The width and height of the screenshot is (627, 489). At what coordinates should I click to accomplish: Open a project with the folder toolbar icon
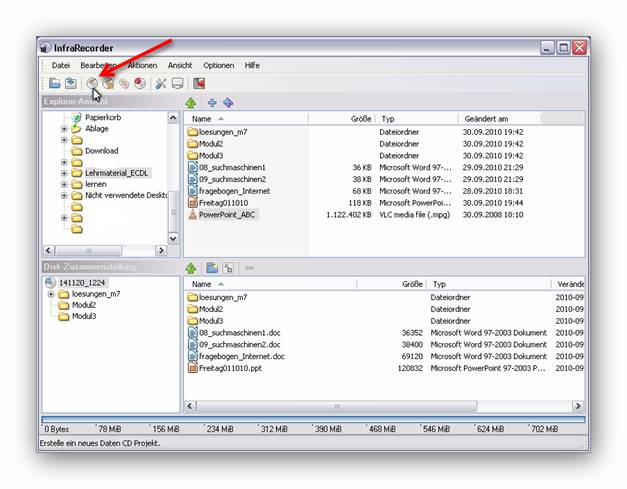point(54,83)
